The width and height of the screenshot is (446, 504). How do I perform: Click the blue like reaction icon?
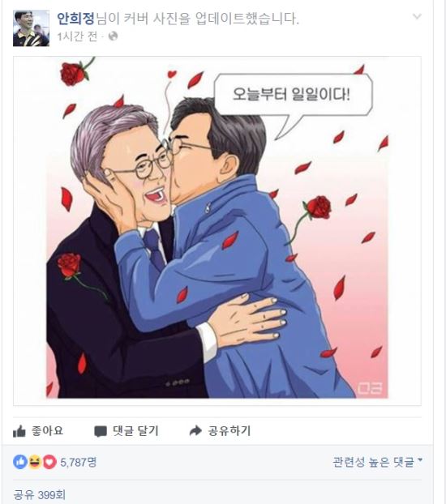coord(20,462)
